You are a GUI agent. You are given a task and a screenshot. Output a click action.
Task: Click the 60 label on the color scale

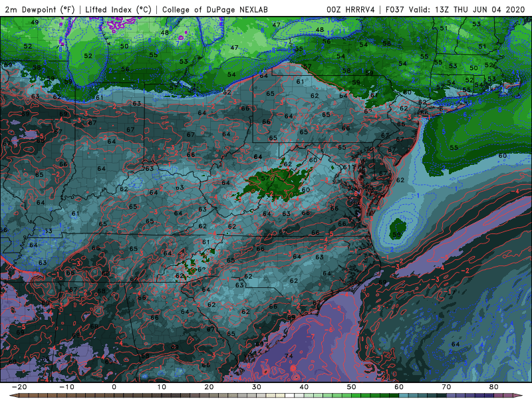click(x=399, y=387)
